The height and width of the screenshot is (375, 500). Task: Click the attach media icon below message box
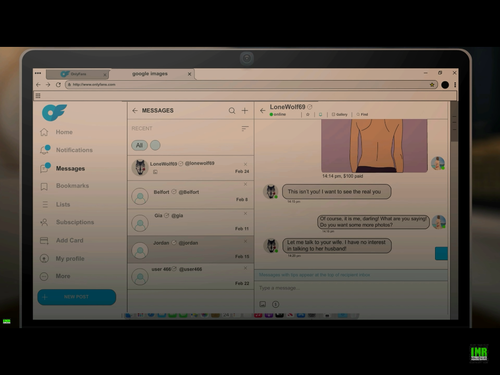(263, 304)
